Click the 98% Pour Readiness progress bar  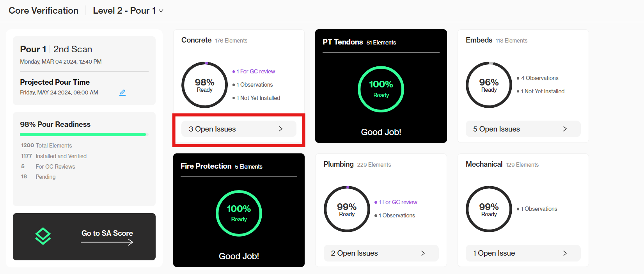[x=84, y=135]
